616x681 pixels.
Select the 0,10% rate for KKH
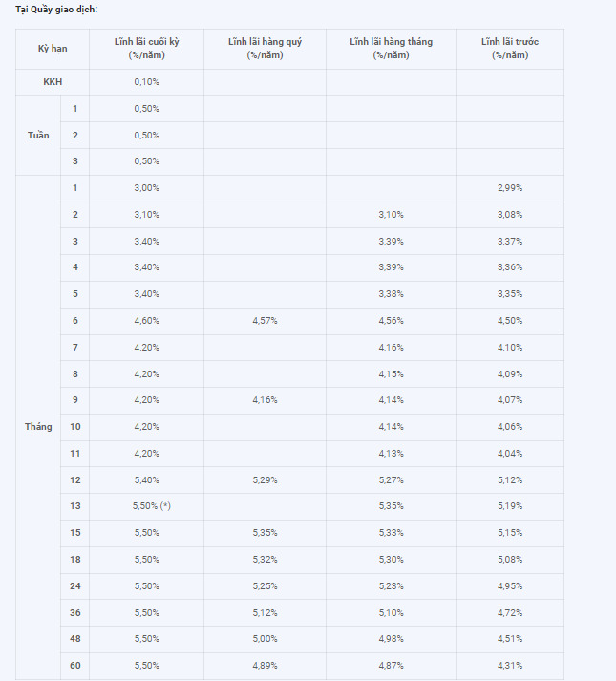(146, 81)
